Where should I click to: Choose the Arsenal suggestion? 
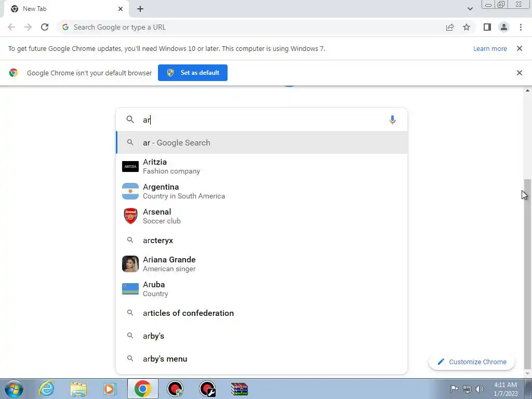point(262,216)
